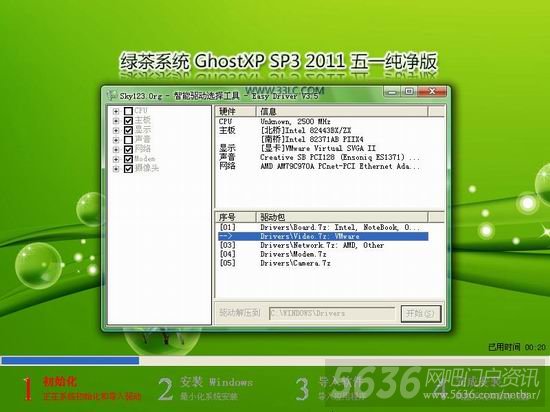The height and width of the screenshot is (412, 550).
Task: Maximize the Easy Driver window
Action: (409, 92)
